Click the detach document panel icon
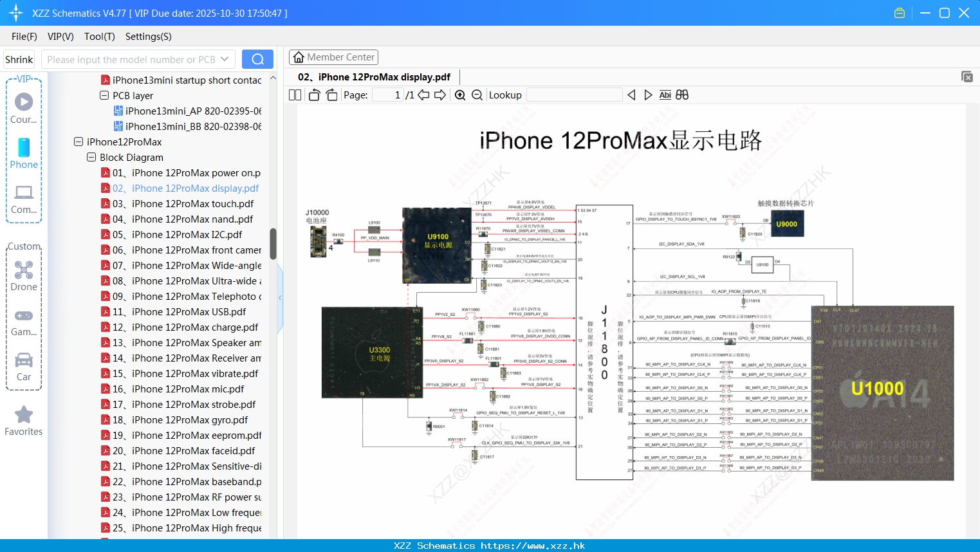The image size is (980, 552). 967,77
